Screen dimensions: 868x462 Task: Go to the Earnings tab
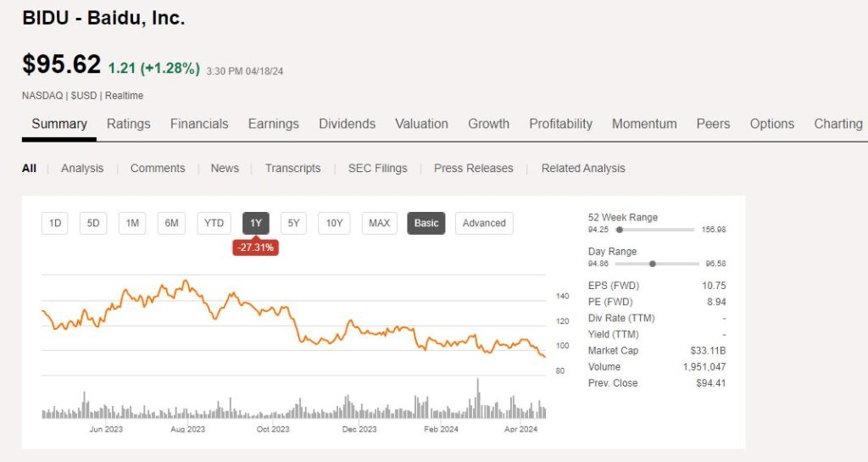coord(274,124)
